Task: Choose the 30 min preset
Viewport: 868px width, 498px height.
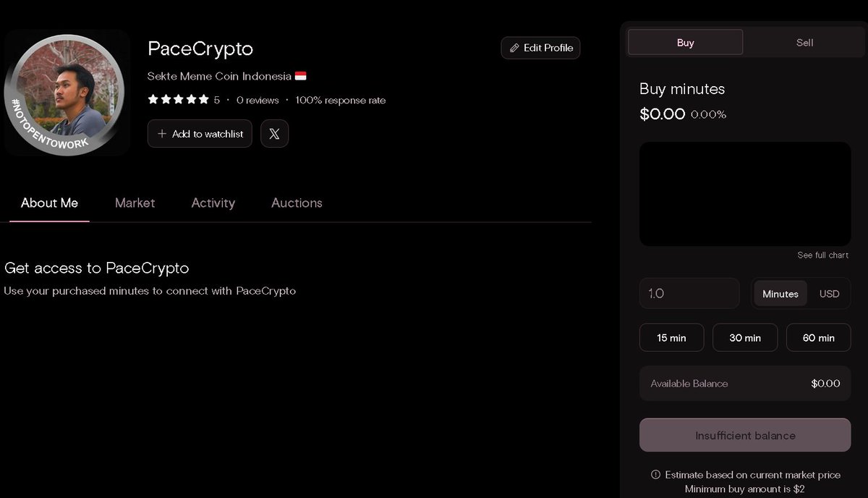Action: point(745,338)
